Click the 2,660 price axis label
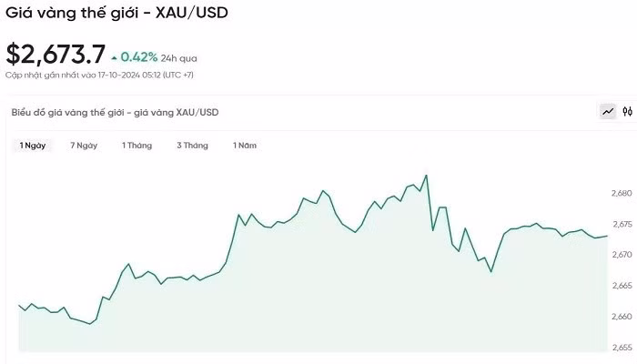 click(x=622, y=318)
